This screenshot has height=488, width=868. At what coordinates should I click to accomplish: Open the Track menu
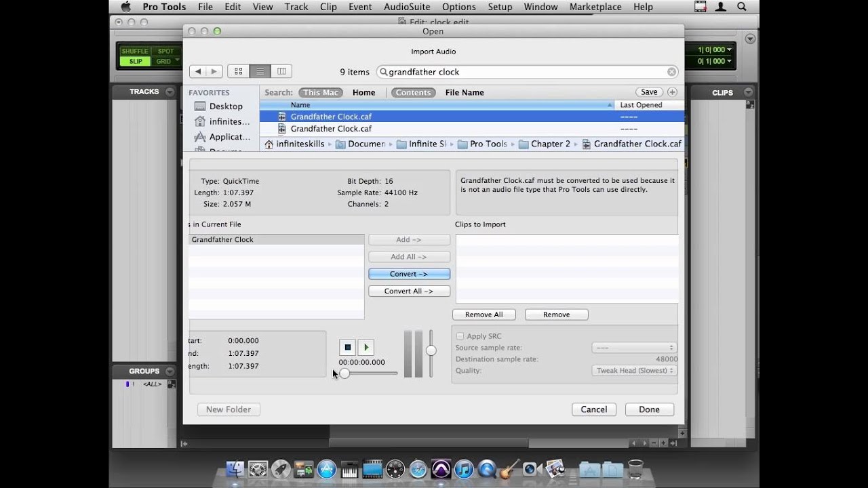pos(296,7)
